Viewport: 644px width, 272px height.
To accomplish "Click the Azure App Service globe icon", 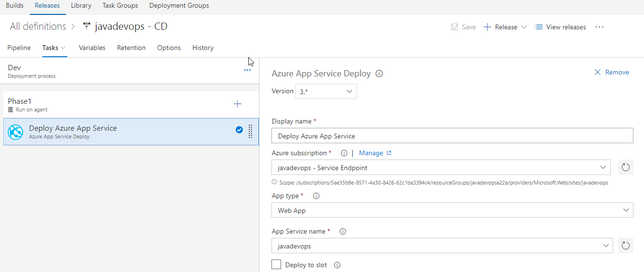I will pos(16,132).
